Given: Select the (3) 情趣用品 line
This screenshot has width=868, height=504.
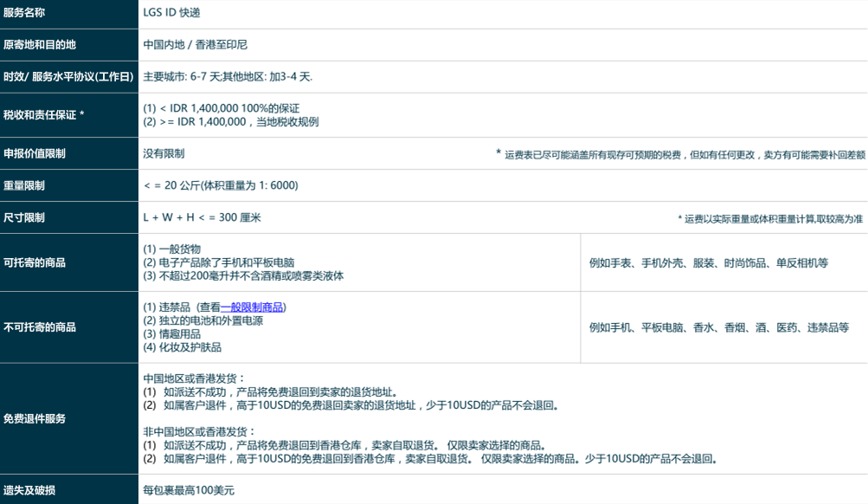Looking at the screenshot, I should (171, 334).
